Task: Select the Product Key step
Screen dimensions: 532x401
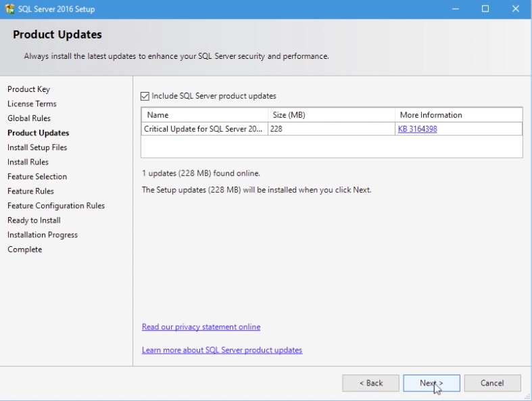Action: pyautogui.click(x=29, y=89)
